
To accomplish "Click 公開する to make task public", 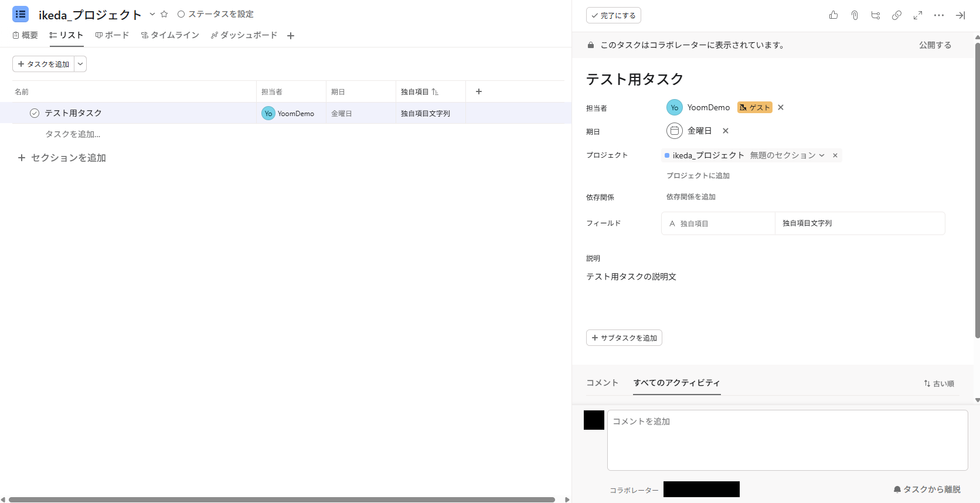I will 935,45.
